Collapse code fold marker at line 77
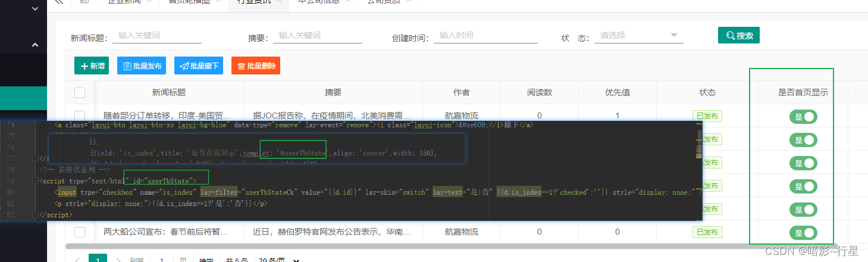 coord(35,158)
